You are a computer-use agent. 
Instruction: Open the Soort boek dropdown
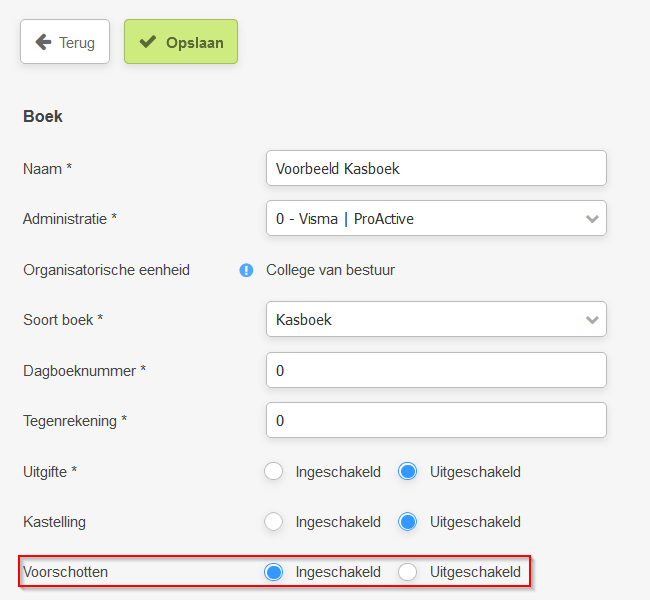436,319
